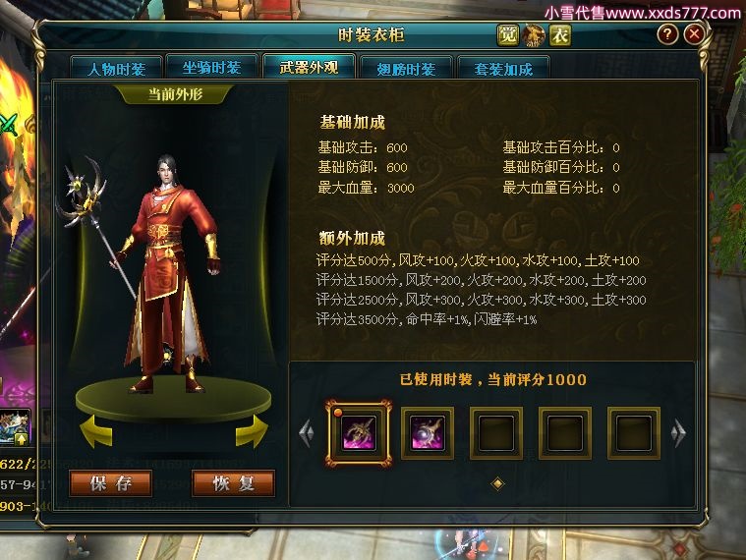
Task: Click the round gold emblem icon between 觉 and 衣
Action: [x=534, y=34]
